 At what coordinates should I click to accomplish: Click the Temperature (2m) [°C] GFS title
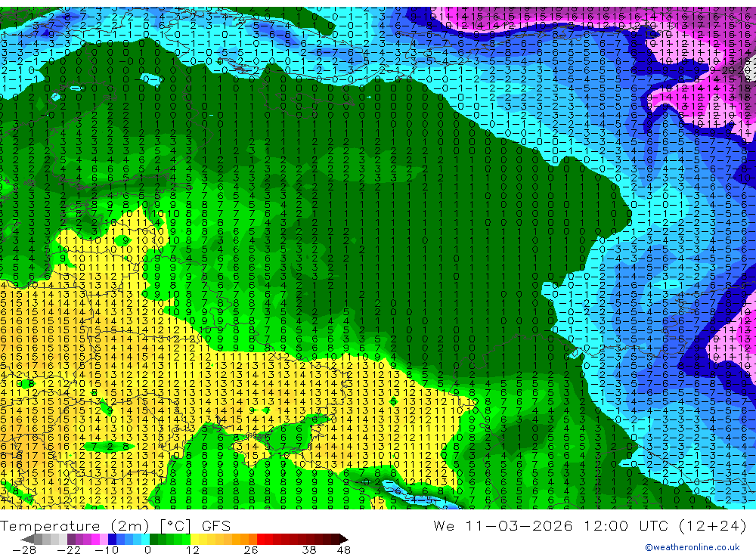(115, 525)
